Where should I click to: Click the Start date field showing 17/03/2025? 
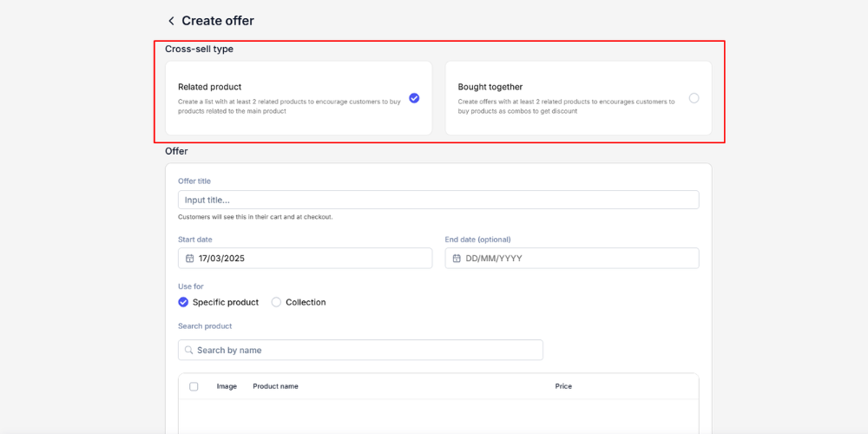305,258
